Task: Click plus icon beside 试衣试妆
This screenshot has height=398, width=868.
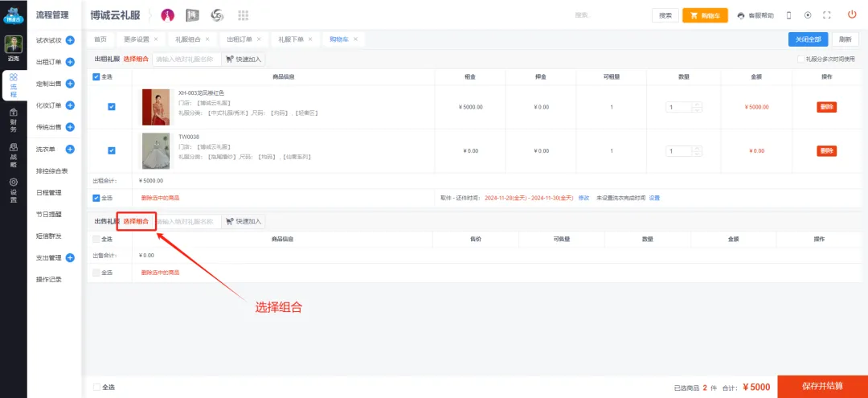Action: (70, 39)
